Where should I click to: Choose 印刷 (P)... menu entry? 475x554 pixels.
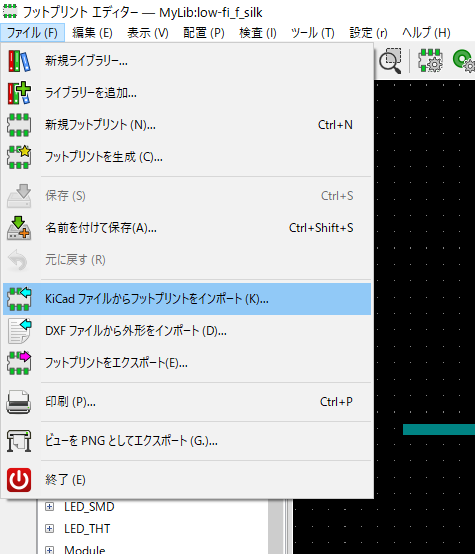tap(187, 402)
